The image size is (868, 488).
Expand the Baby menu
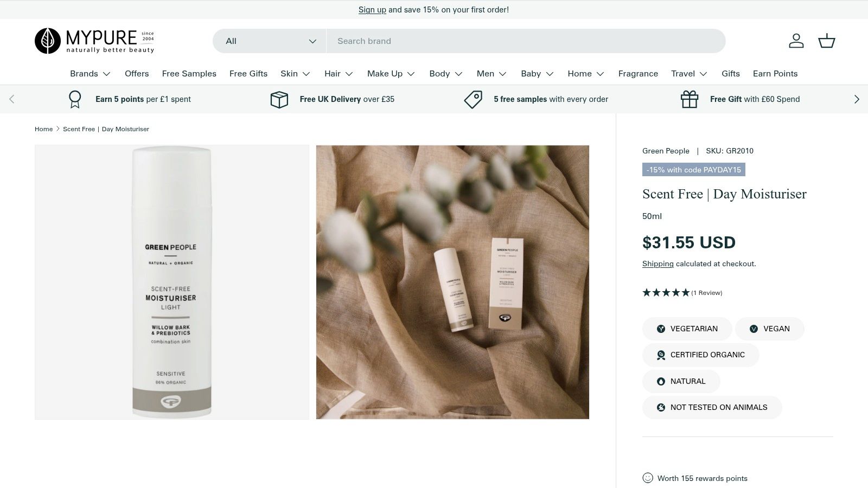coord(537,74)
